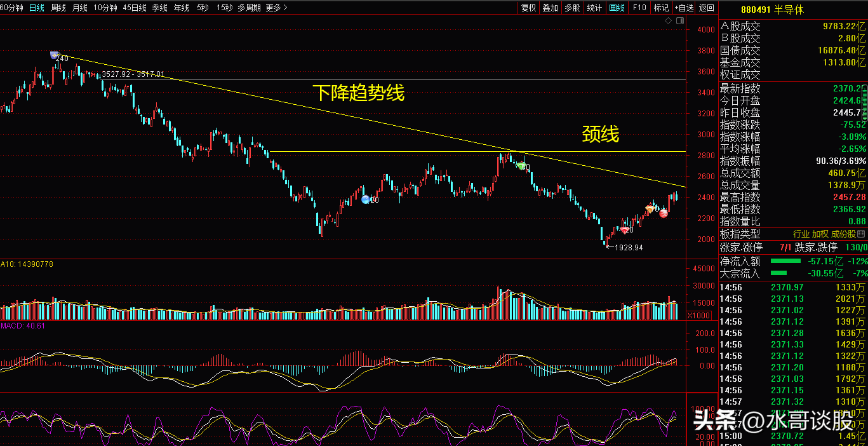The image size is (868, 446).
Task: Switch to the 周线 weekly chart
Action: pyautogui.click(x=58, y=8)
